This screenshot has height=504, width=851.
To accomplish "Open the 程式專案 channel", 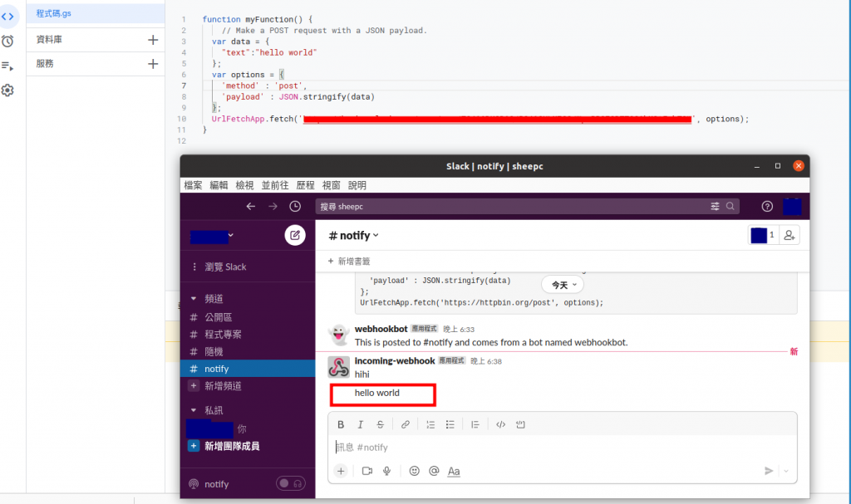I will (x=248, y=335).
